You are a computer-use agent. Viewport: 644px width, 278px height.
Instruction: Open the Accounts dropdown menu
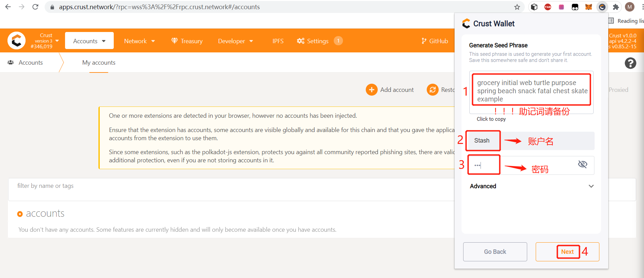[x=89, y=41]
